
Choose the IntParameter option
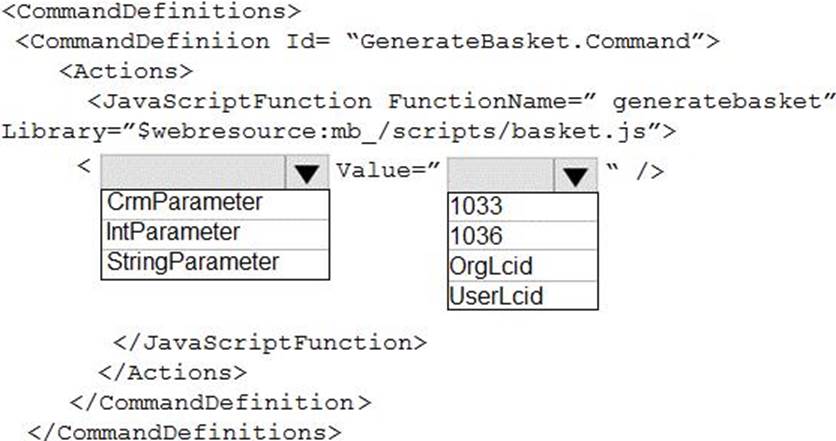click(x=173, y=232)
